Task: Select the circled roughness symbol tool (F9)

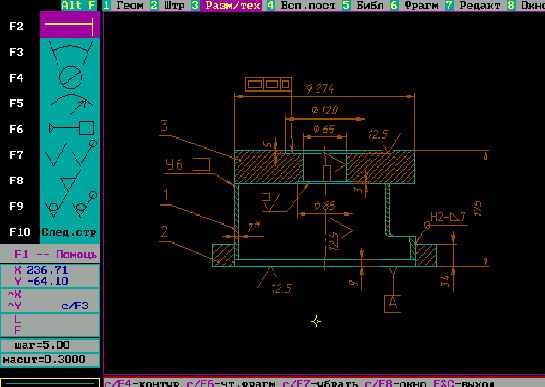Action: [70, 206]
